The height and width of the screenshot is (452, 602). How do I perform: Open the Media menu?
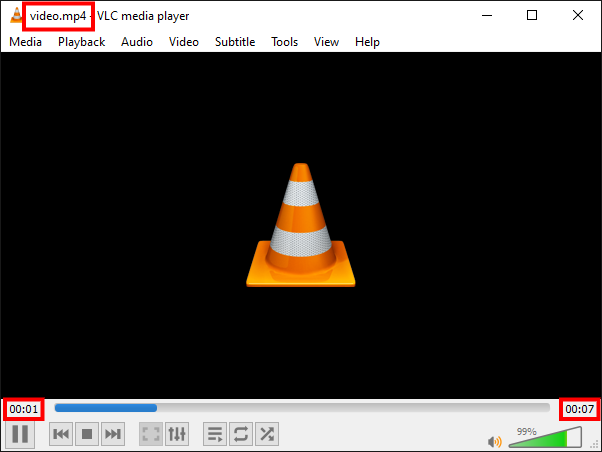(x=25, y=42)
